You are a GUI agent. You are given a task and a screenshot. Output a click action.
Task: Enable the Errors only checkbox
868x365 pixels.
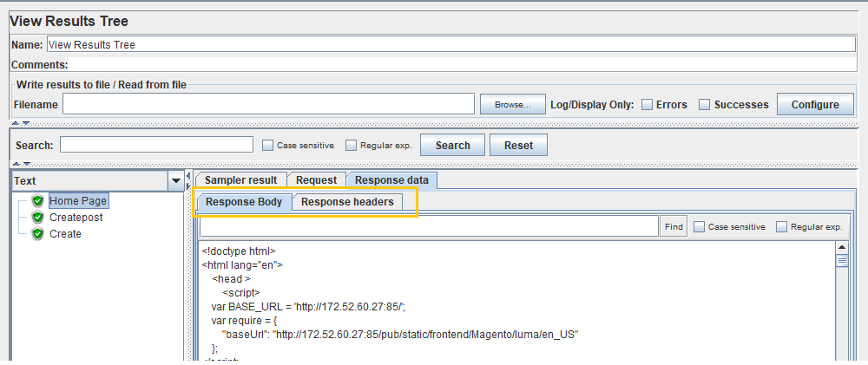click(648, 105)
